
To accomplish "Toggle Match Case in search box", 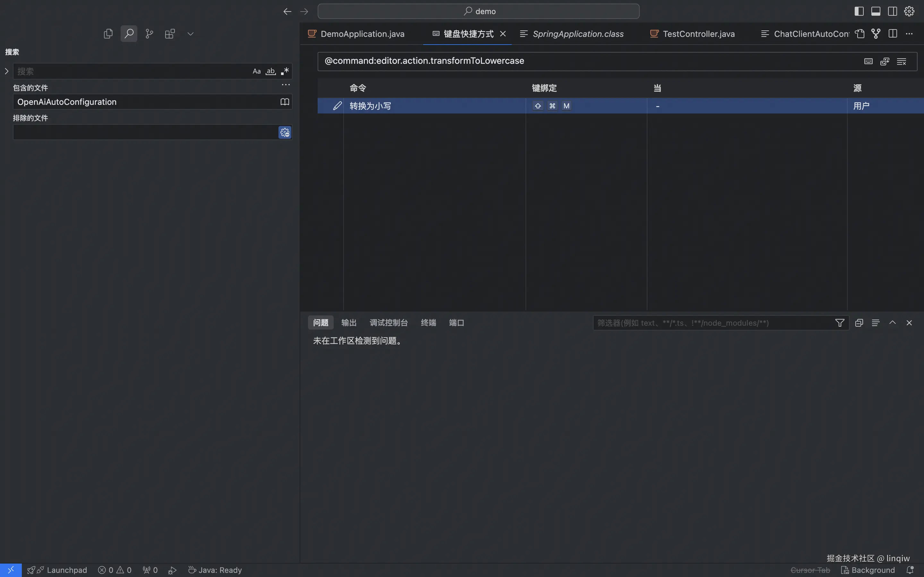I will [257, 71].
